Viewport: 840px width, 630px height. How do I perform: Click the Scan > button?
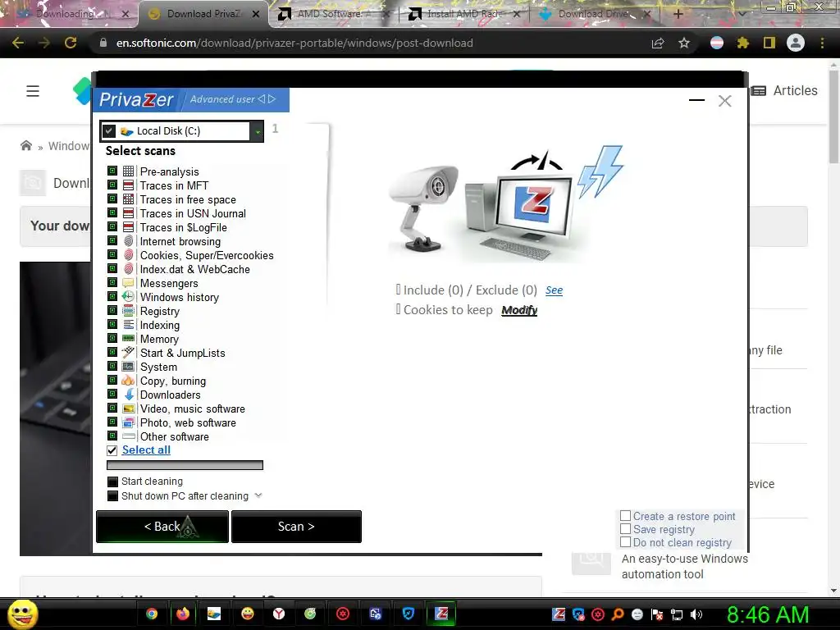point(296,527)
